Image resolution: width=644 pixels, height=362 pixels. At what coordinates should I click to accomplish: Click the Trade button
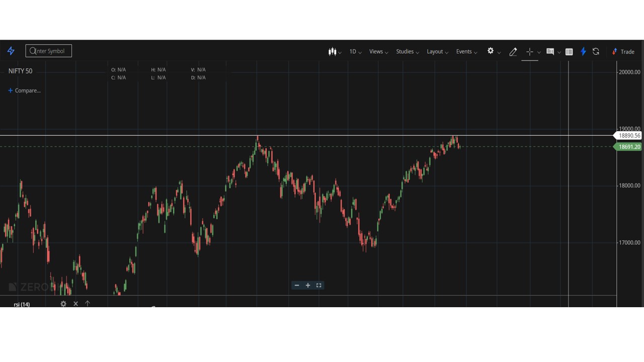point(623,51)
